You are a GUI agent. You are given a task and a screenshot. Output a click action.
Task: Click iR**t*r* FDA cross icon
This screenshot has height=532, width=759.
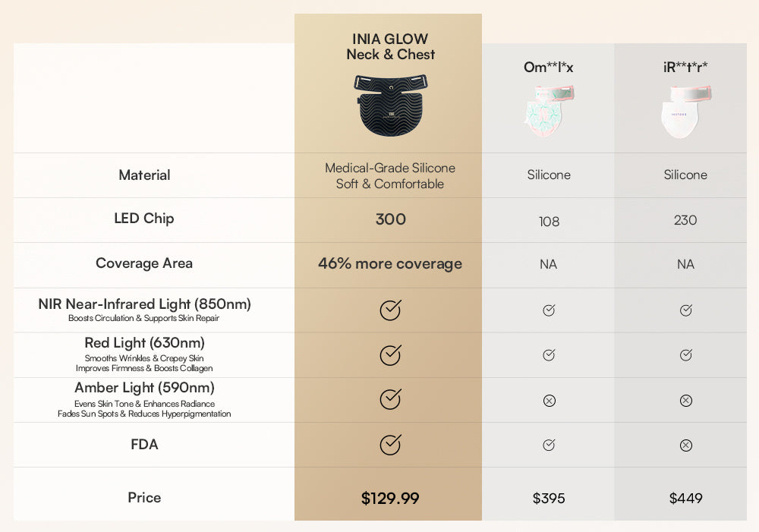pyautogui.click(x=686, y=445)
